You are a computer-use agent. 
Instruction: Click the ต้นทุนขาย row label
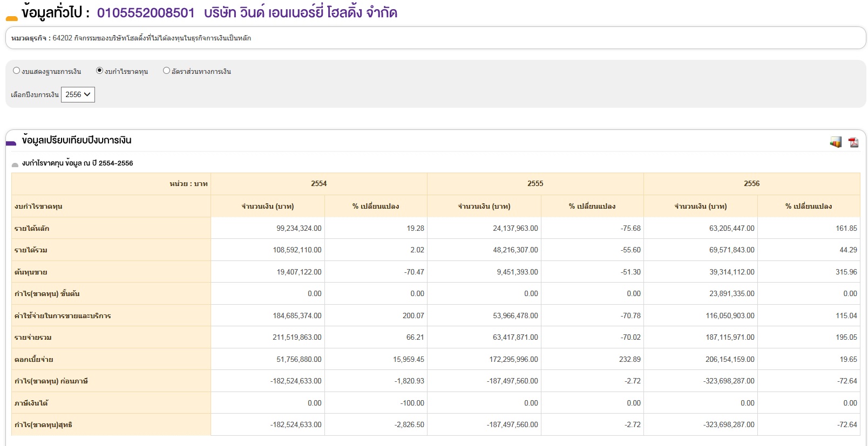pos(31,272)
